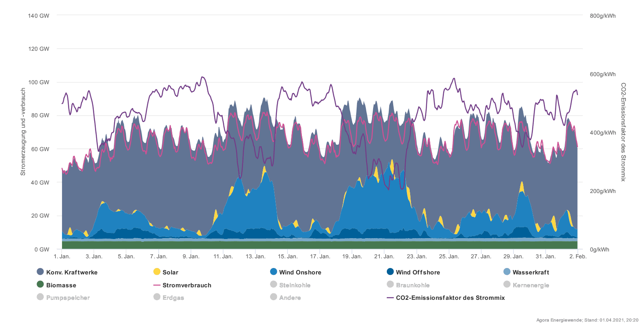
Task: Click the '400g/kWh' right axis value
Action: (x=603, y=133)
